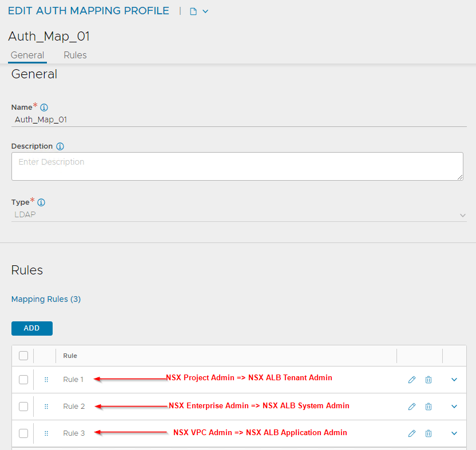Image resolution: width=476 pixels, height=450 pixels.
Task: Open the dropdown arrow next to document icon
Action: coord(205,11)
